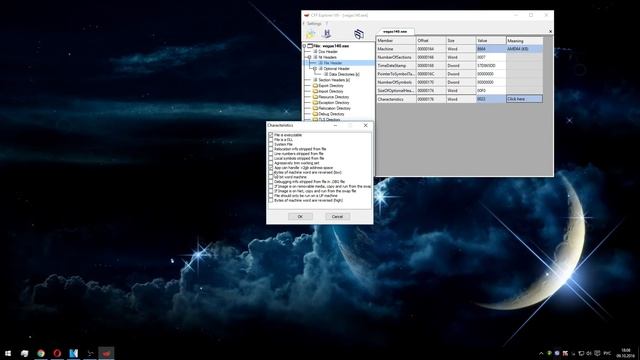The image size is (640, 360).
Task: Open the '?' help menu
Action: (327, 24)
